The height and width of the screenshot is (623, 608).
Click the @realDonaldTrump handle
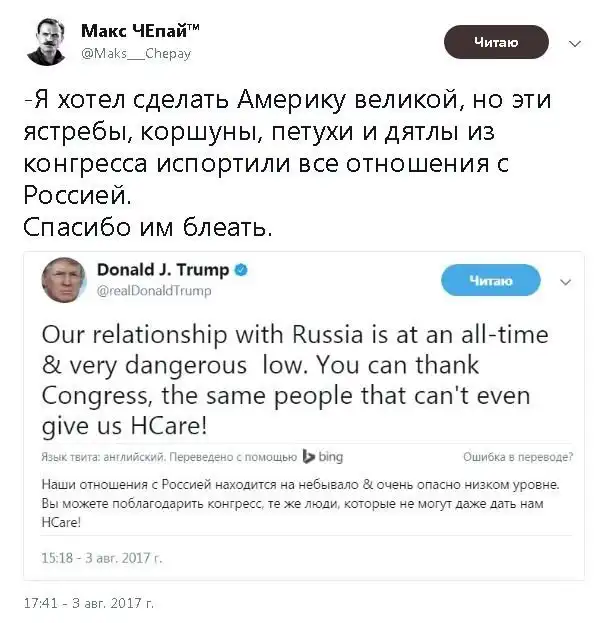pyautogui.click(x=153, y=290)
